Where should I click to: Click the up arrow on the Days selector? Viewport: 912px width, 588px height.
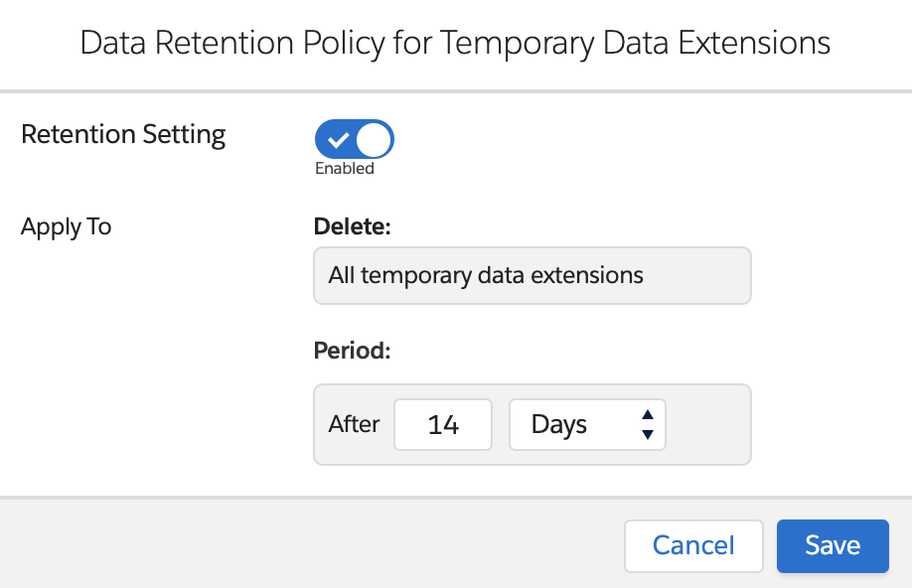coord(648,415)
